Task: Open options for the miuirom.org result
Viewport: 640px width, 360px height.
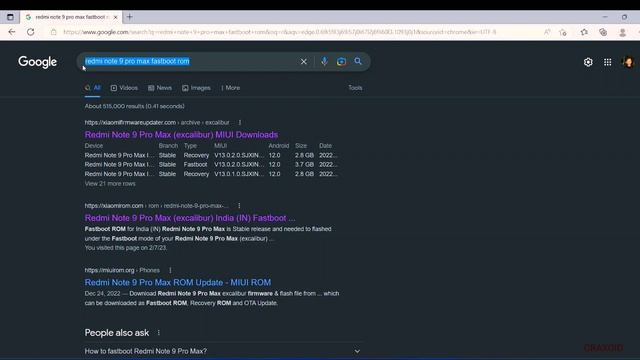Action: pyautogui.click(x=170, y=270)
